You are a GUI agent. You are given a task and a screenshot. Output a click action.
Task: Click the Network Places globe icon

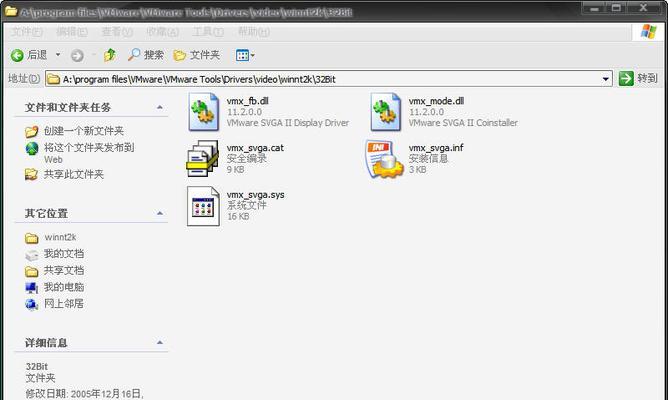tap(32, 304)
